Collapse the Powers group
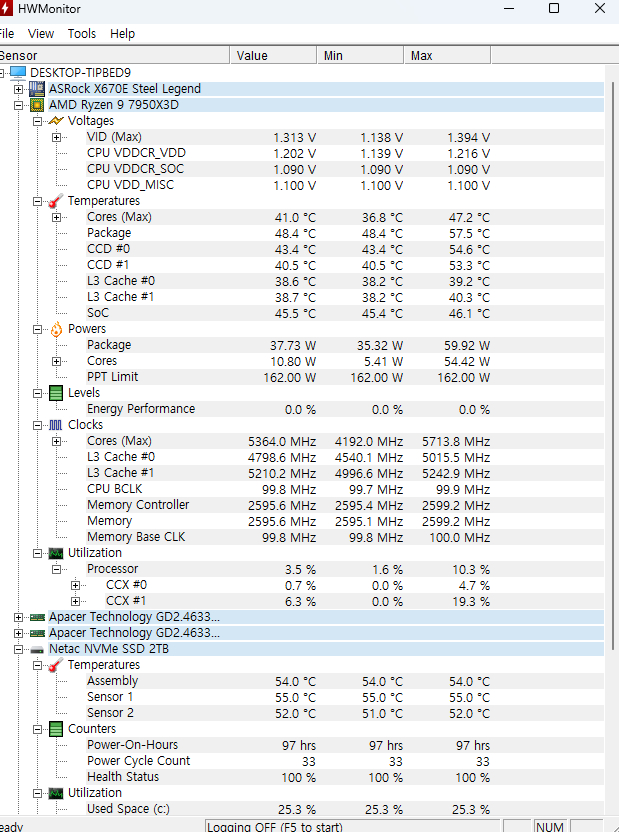Screen dimensions: 619x832 point(37,329)
